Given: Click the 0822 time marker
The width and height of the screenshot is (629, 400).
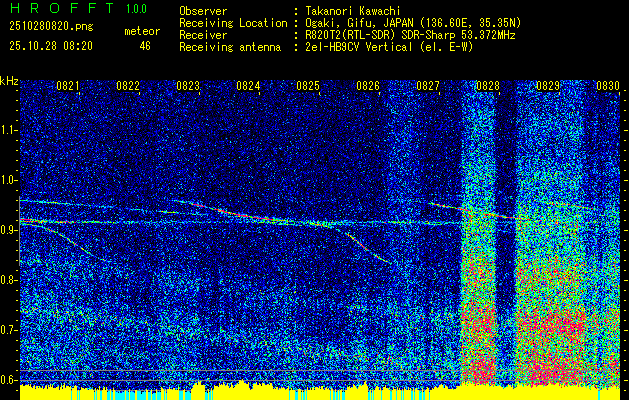Looking at the screenshot, I should point(128,85).
